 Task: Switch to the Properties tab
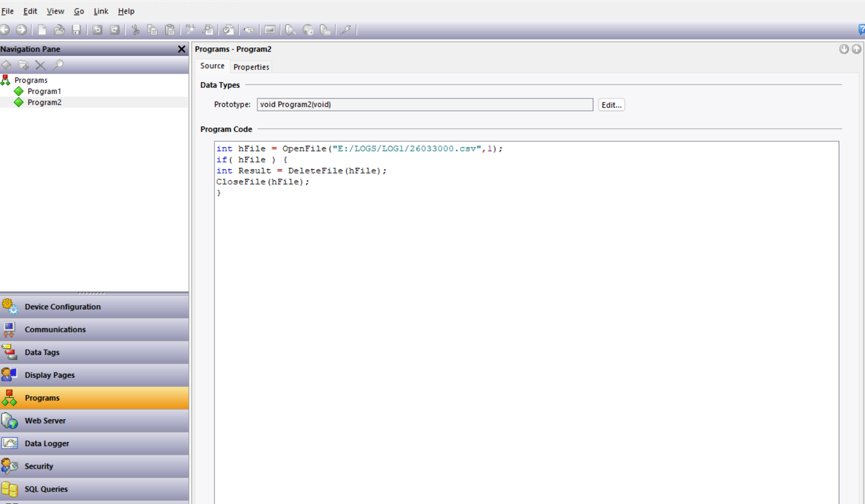coord(251,67)
